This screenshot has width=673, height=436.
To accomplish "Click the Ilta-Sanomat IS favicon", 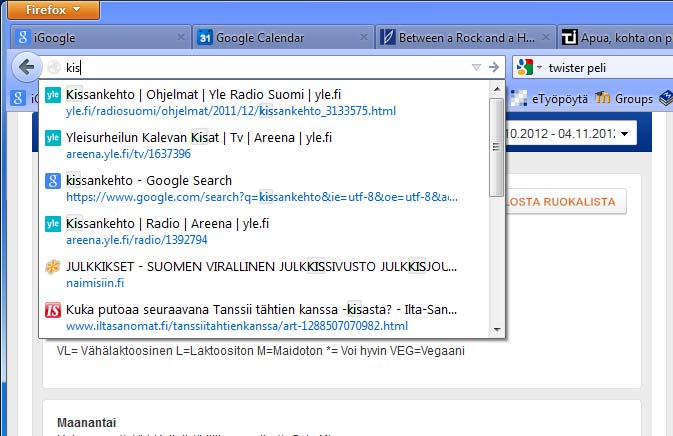I will click(x=53, y=309).
